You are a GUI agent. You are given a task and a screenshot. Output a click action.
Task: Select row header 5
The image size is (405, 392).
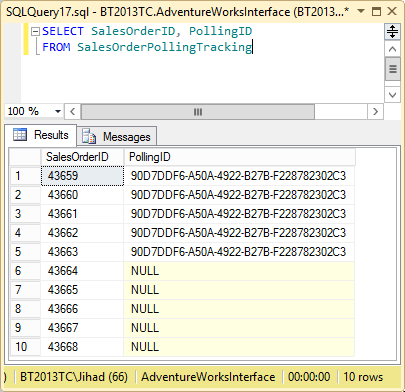(25, 252)
